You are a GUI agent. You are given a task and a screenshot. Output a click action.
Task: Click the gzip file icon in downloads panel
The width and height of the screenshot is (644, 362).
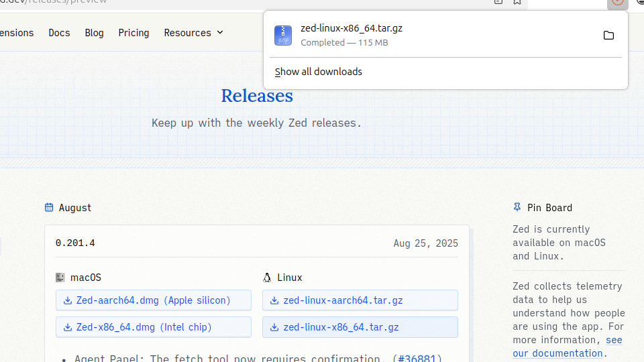pos(283,36)
